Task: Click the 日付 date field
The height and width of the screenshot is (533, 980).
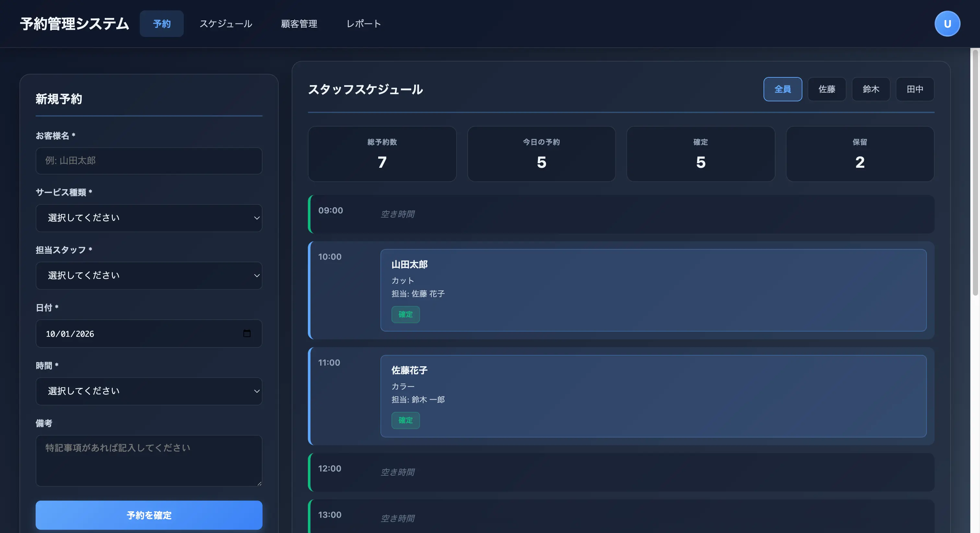Action: (149, 334)
